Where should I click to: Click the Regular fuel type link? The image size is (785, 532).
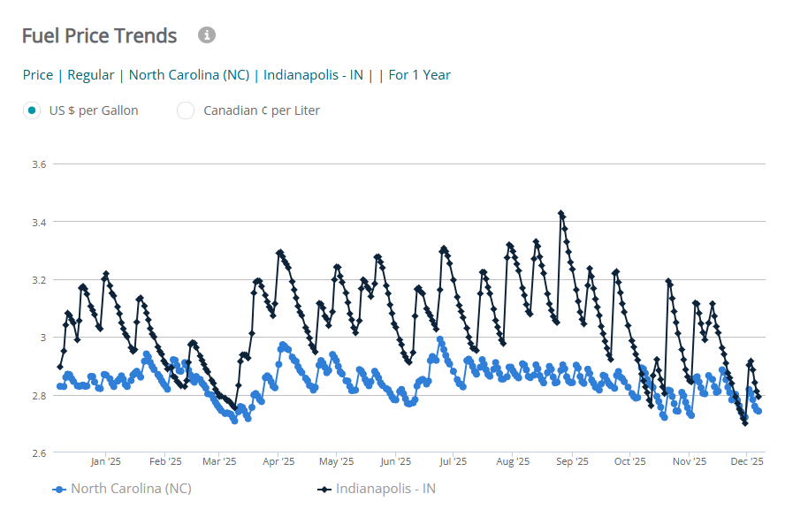pos(90,75)
